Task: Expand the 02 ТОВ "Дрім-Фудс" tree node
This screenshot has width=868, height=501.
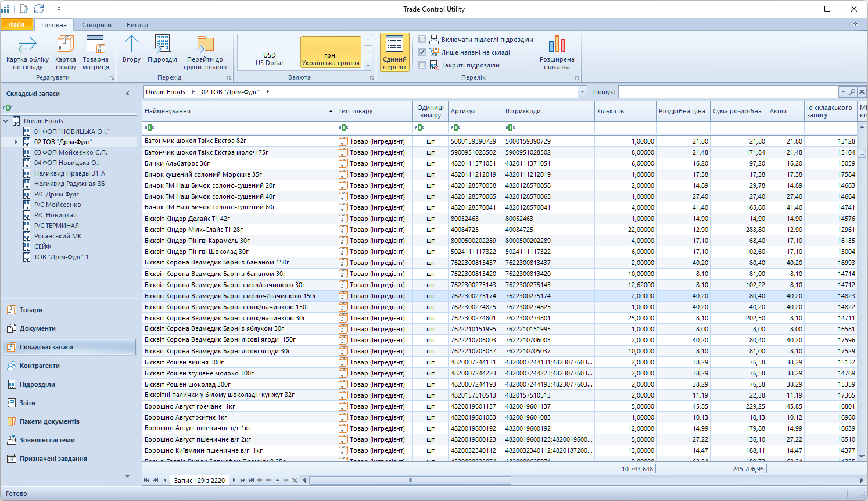Action: 16,142
